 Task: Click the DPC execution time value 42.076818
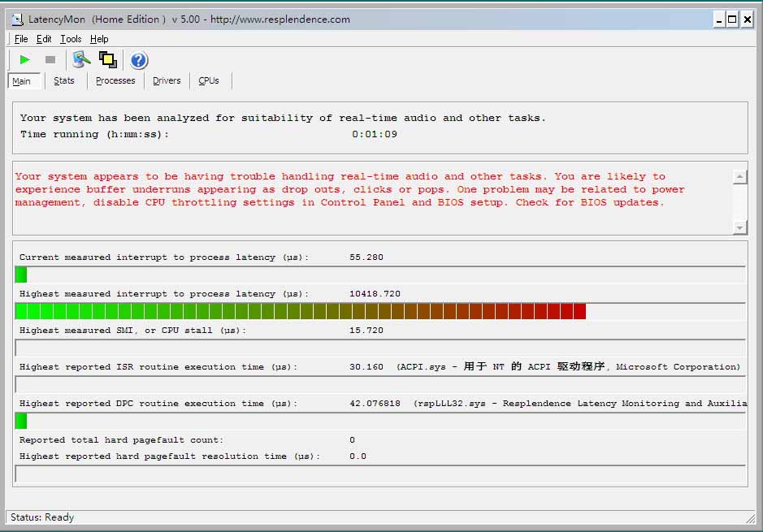375,404
